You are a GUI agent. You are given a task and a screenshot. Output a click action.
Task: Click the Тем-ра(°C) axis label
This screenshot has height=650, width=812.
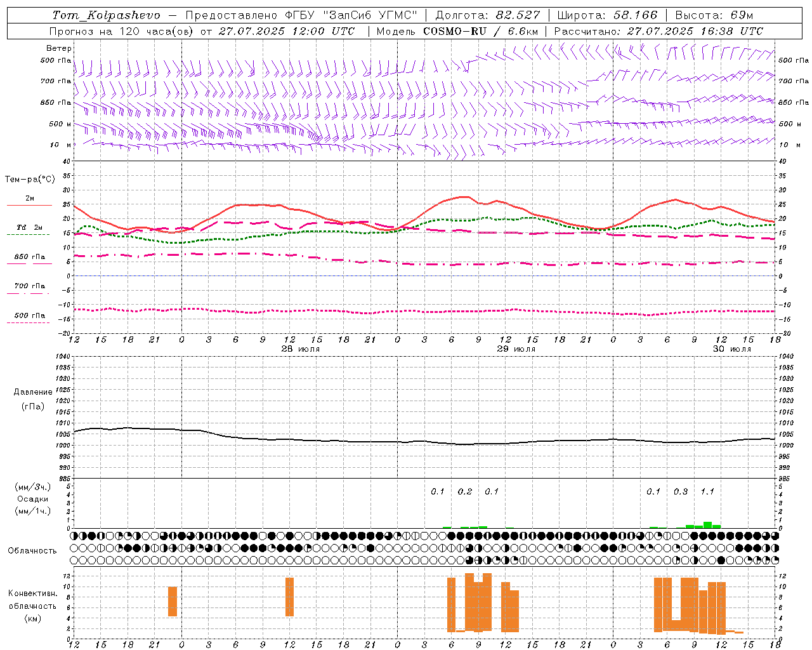(x=30, y=180)
